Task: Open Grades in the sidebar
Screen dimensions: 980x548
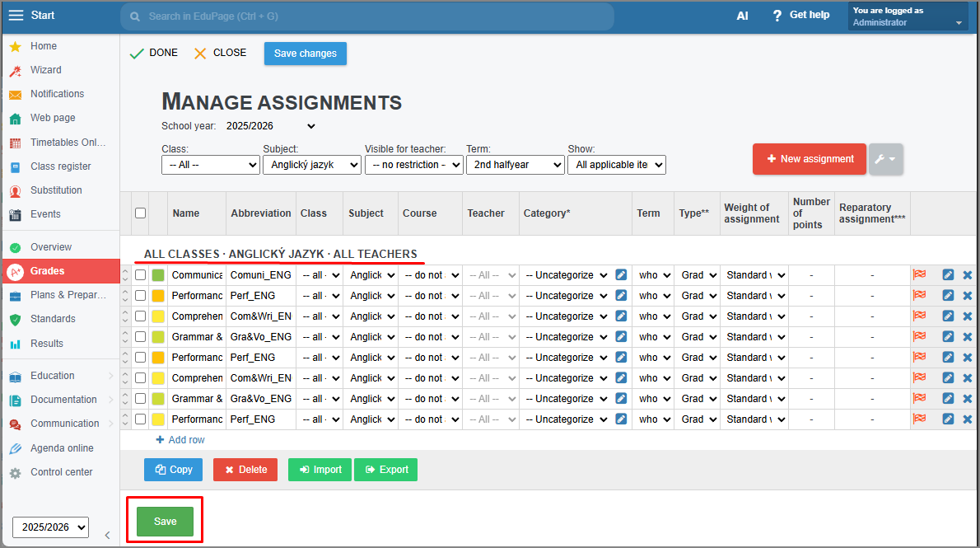Action: click(48, 271)
